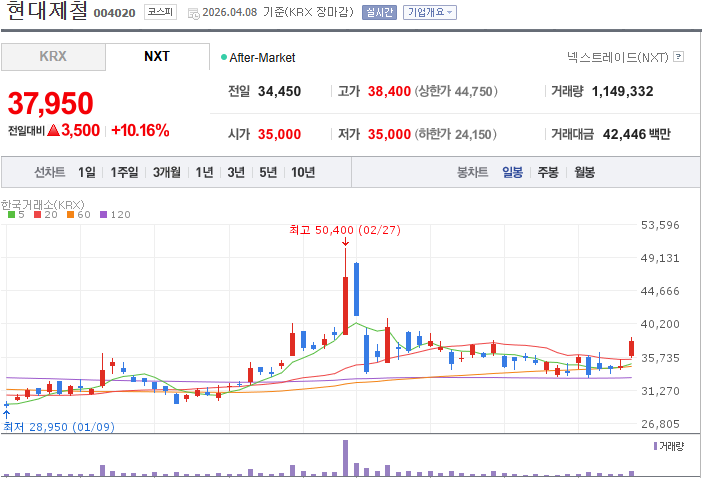The width and height of the screenshot is (702, 478).
Task: Click the calendar clock icon beside the date
Action: (193, 14)
